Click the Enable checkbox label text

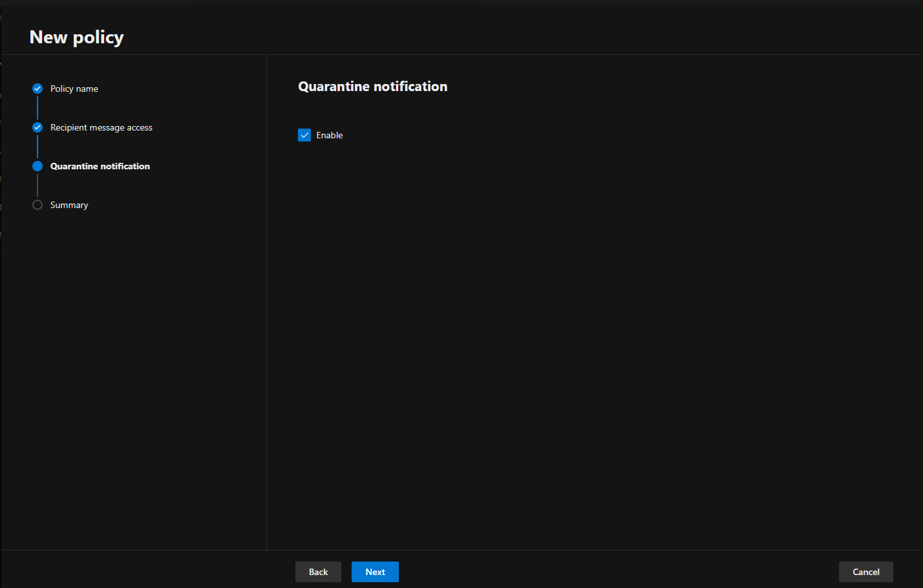(x=329, y=135)
